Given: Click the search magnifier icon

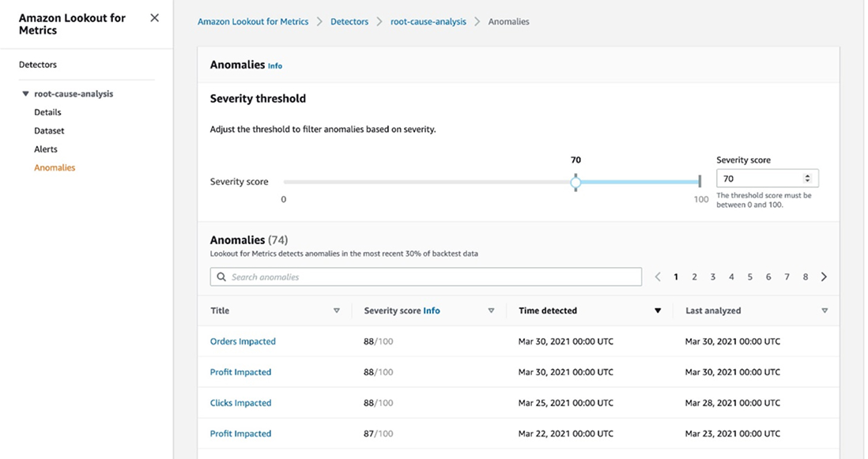Looking at the screenshot, I should (x=221, y=277).
